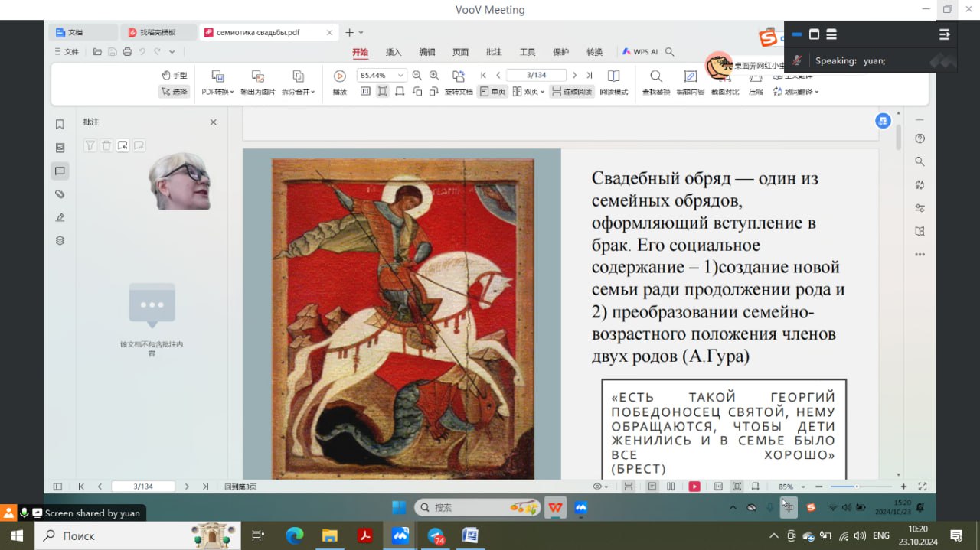This screenshot has height=550, width=980.
Task: Toggle 连续阅读 continuous reading
Action: tap(572, 92)
